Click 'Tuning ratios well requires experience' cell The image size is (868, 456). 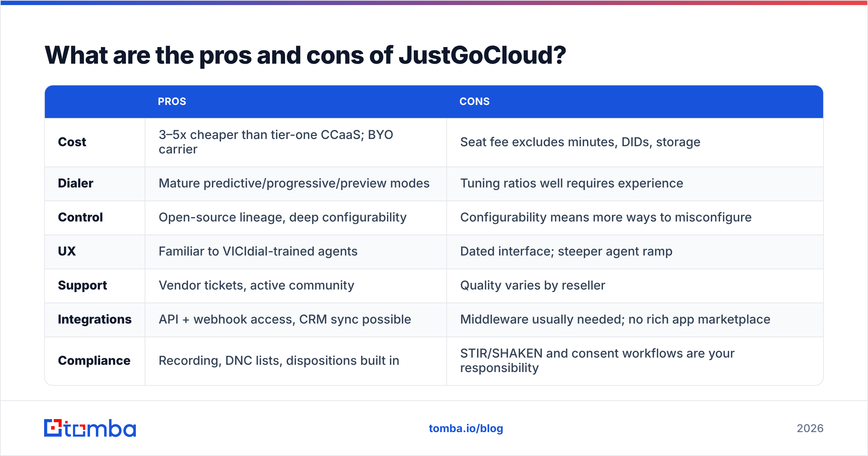(x=635, y=183)
